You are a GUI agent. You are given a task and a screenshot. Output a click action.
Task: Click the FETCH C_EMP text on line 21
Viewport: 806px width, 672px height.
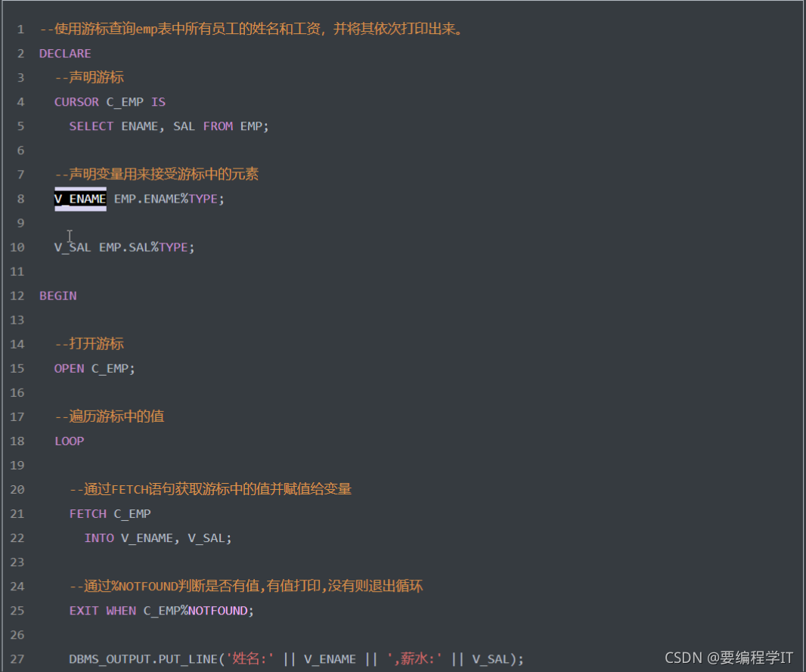click(x=110, y=513)
